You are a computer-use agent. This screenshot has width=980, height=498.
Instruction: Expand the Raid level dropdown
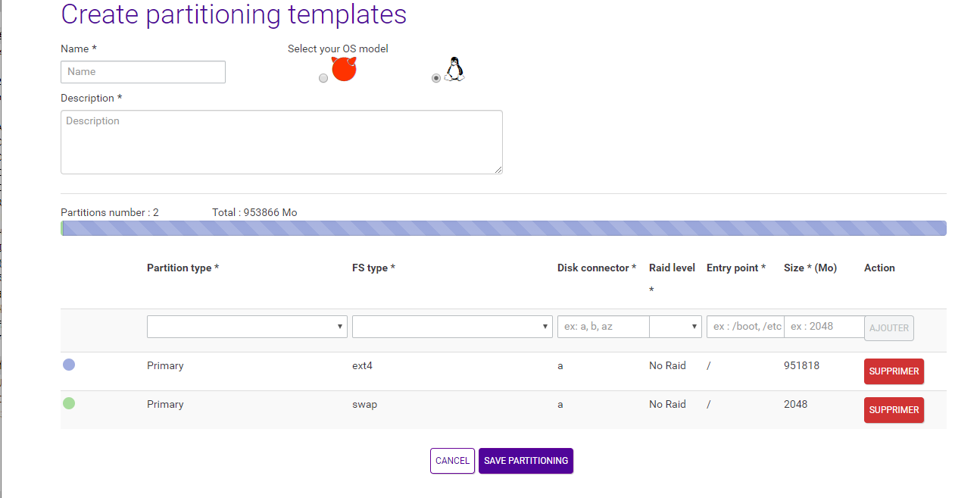[675, 327]
